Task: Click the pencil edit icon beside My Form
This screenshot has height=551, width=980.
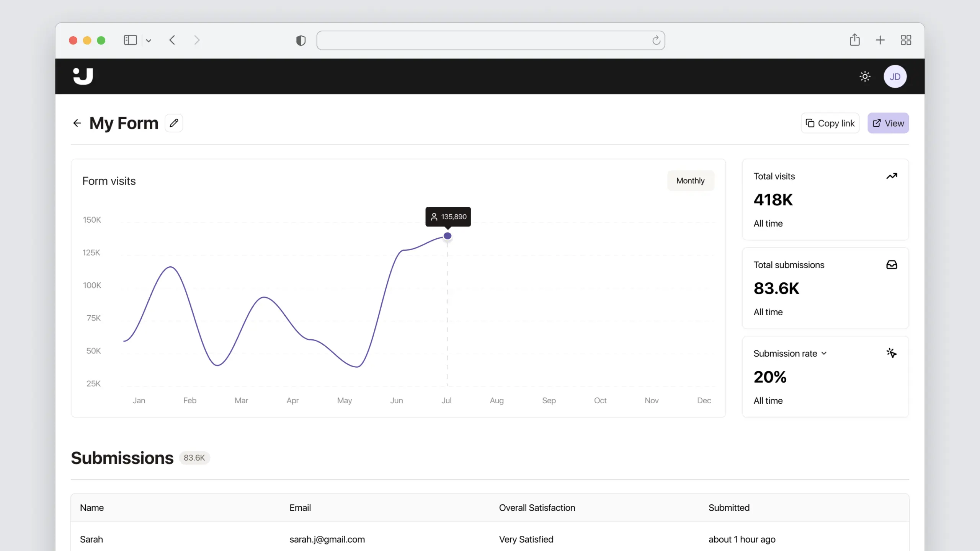Action: [174, 123]
